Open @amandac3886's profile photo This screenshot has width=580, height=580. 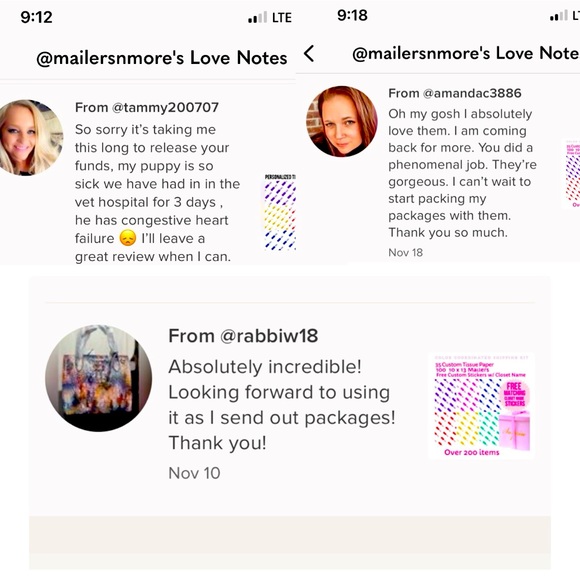click(x=342, y=121)
